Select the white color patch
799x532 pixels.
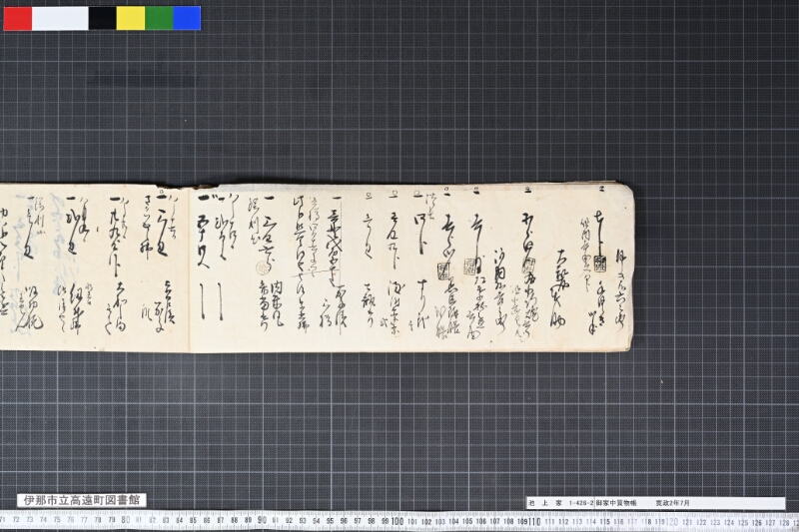tap(60, 18)
